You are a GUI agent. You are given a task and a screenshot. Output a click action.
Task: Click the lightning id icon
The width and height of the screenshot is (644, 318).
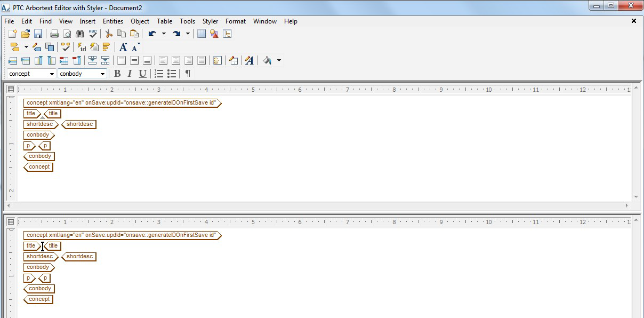point(82,47)
